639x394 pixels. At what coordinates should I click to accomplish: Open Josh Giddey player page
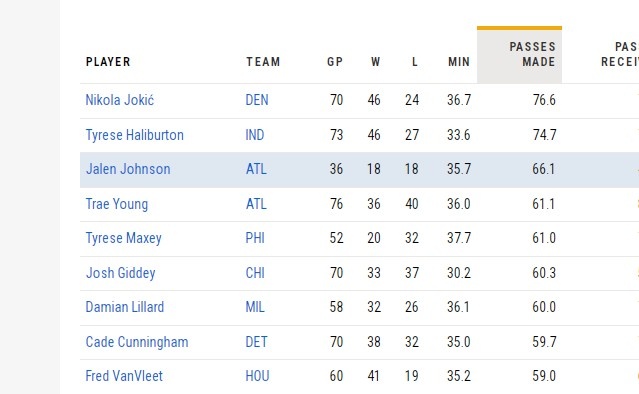coord(121,273)
